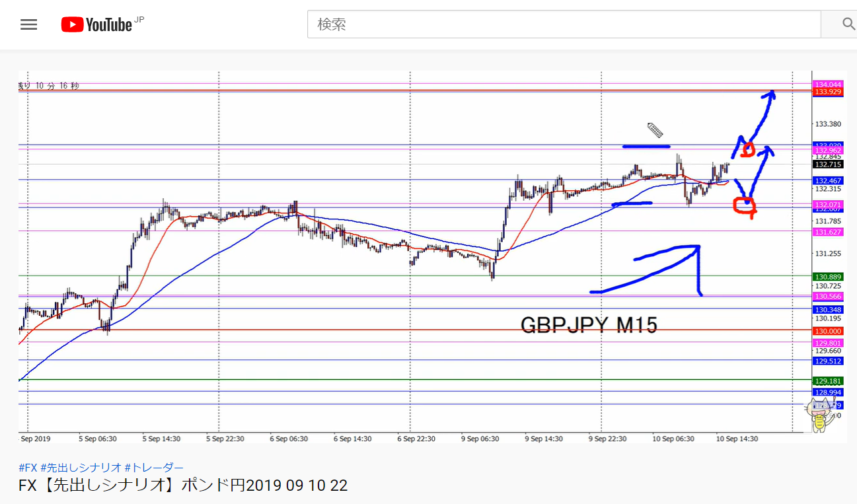Click the upper red circle annotation
Viewport: 857px width, 504px height.
click(x=747, y=149)
